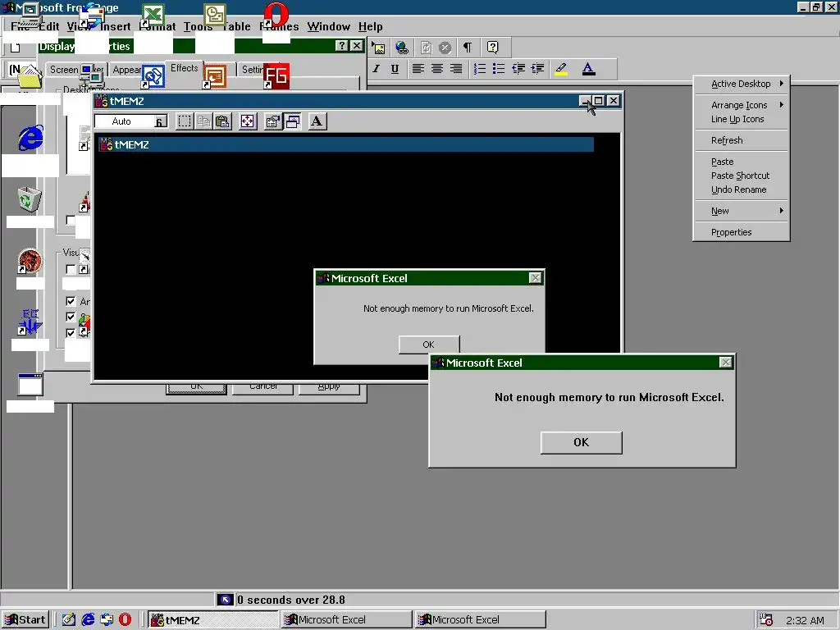
Task: Switch tMEMZ window to full screen
Action: [x=248, y=121]
